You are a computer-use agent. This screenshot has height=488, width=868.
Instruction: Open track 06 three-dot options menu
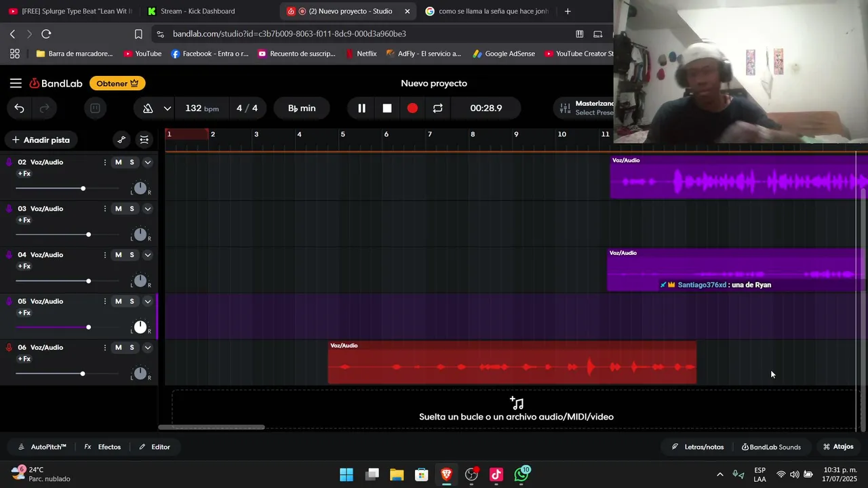tap(104, 348)
